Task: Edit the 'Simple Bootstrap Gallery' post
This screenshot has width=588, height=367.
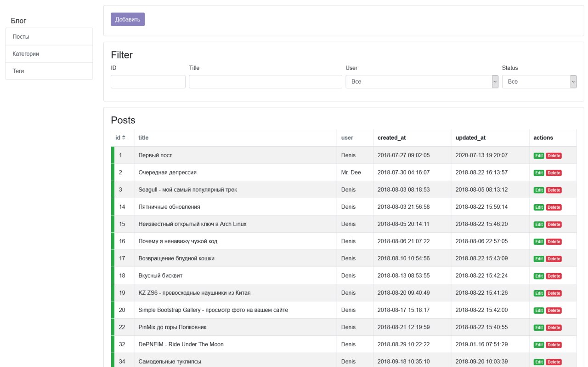Action: click(539, 310)
